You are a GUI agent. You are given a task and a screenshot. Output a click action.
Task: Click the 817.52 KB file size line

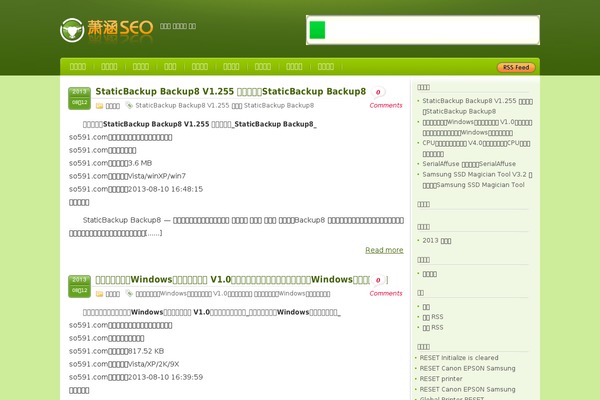click(116, 351)
